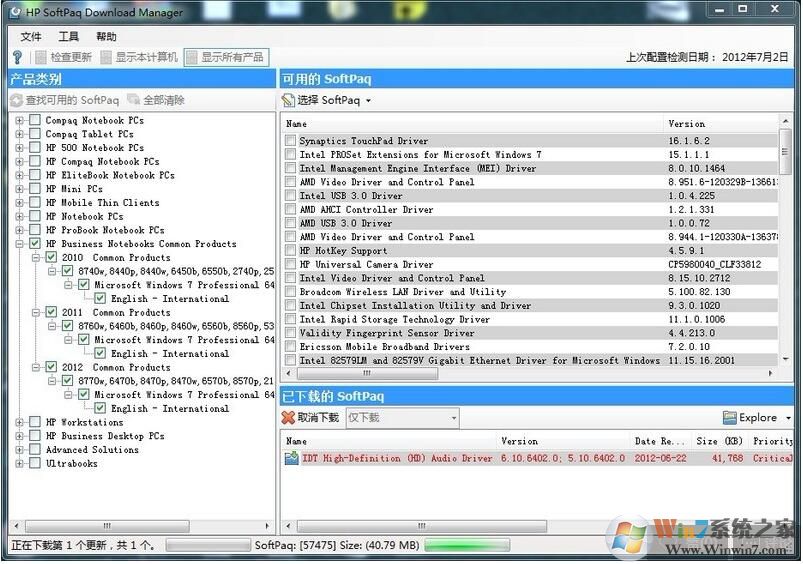
Task: Open the 工具 menu
Action: click(x=68, y=36)
